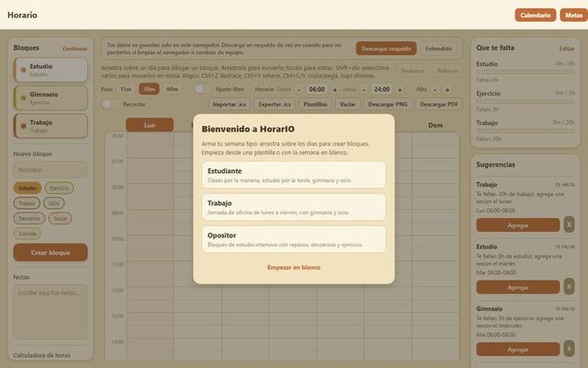Select the Comida category chip
The width and height of the screenshot is (588, 368).
(28, 233)
